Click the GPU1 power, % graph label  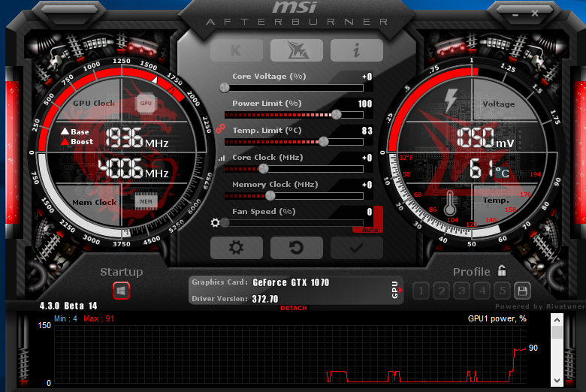click(497, 318)
